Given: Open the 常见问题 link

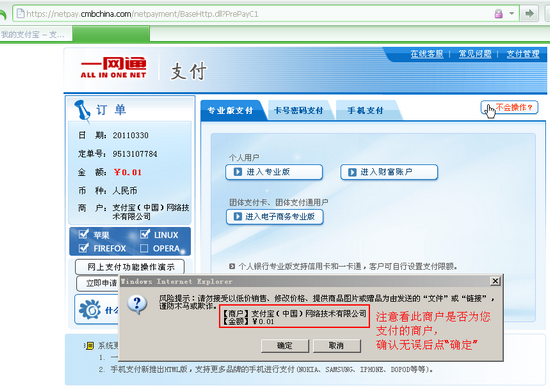Looking at the screenshot, I should coord(475,54).
